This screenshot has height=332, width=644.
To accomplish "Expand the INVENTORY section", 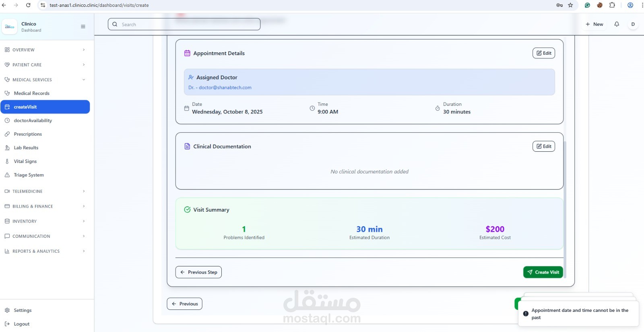I will (x=45, y=221).
